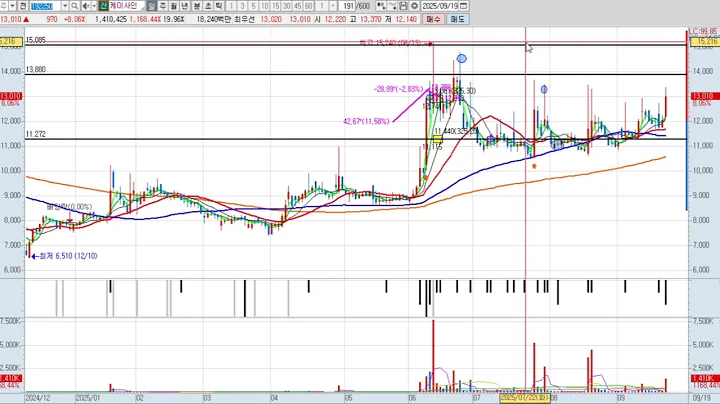The width and height of the screenshot is (720, 404).
Task: Click the change rate value +8.06% in quote bar
Action: coord(74,19)
